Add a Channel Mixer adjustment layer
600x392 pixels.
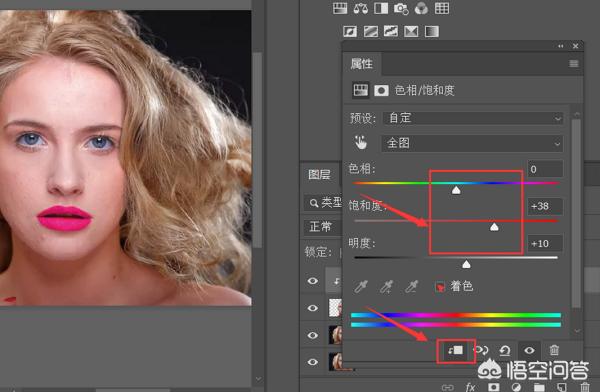(x=421, y=8)
